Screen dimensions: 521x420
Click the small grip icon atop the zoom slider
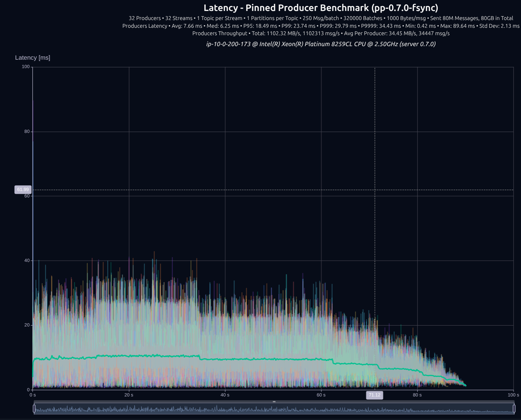point(274,402)
